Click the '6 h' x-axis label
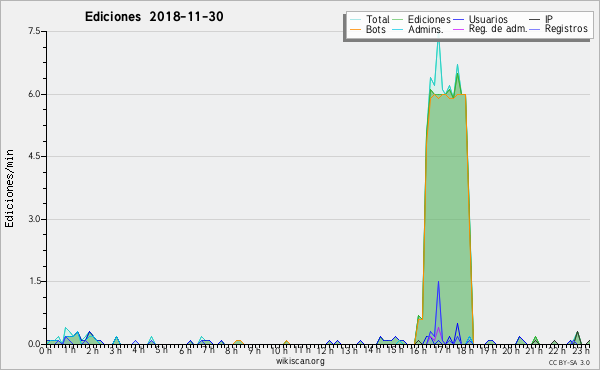Screen dimensions: 600x370 tap(185, 351)
